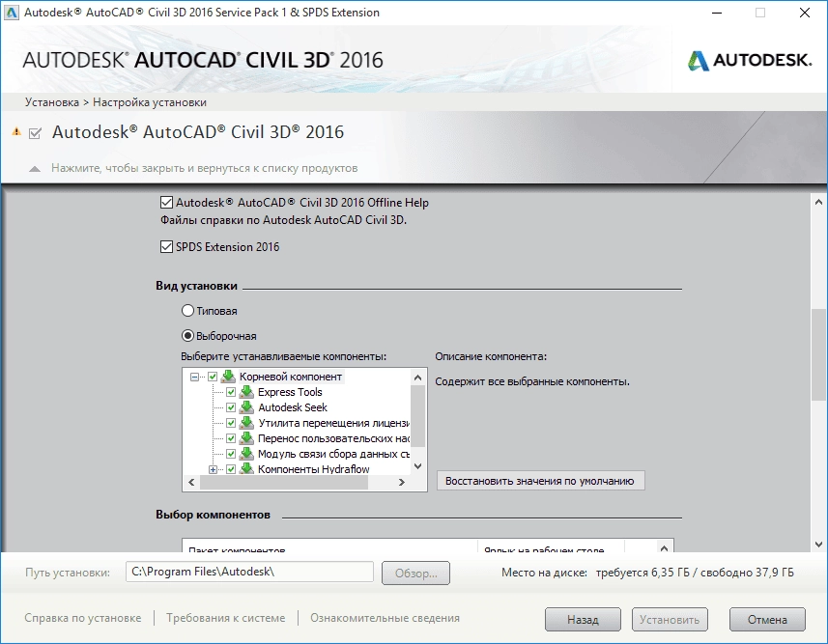Uncheck the Autodesk Seek component
The width and height of the screenshot is (828, 644).
[231, 407]
